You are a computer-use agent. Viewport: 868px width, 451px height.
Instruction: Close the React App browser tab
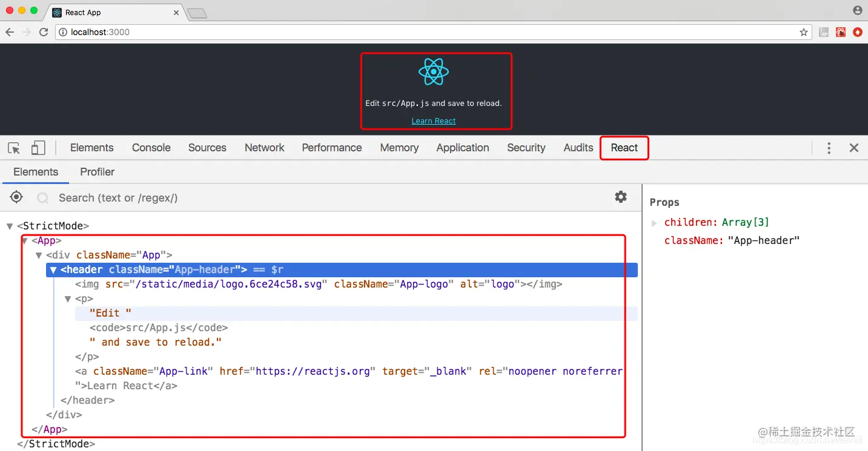(x=176, y=13)
